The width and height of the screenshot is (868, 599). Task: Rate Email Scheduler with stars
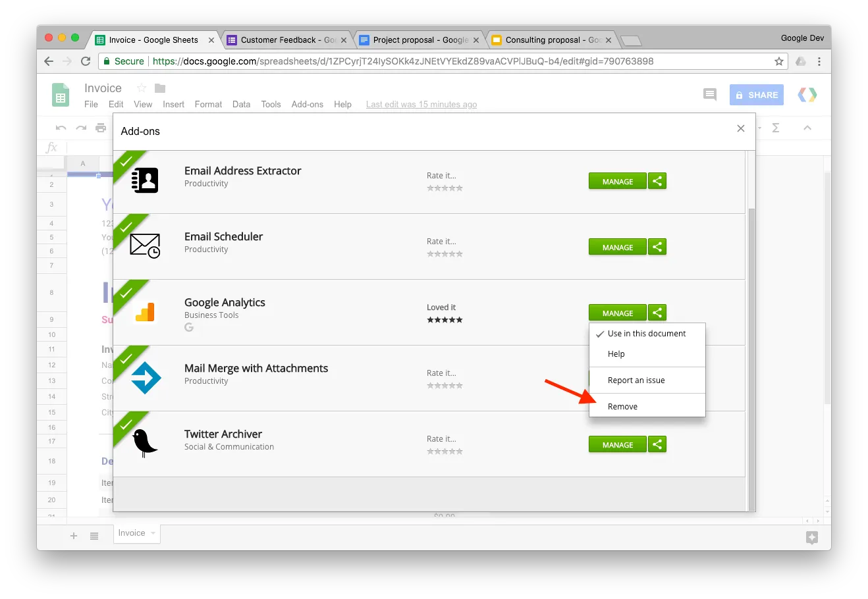coord(445,253)
